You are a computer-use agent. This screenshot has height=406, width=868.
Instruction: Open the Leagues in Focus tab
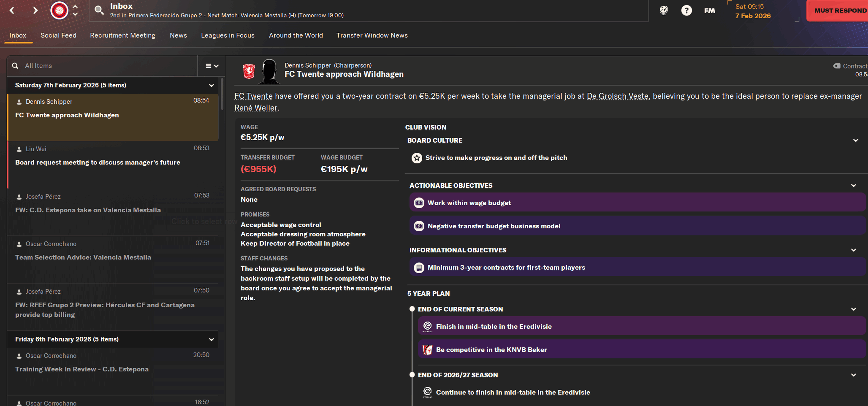click(228, 35)
